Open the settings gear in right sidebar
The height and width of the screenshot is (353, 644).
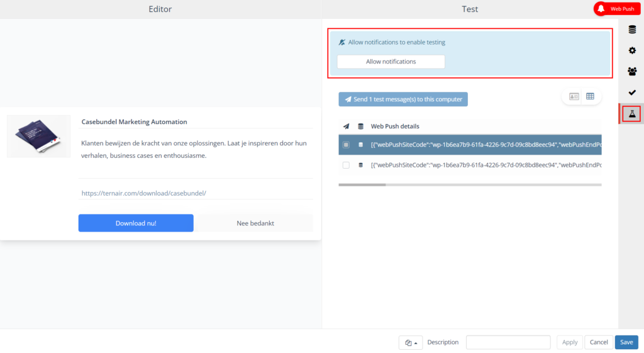coord(632,50)
